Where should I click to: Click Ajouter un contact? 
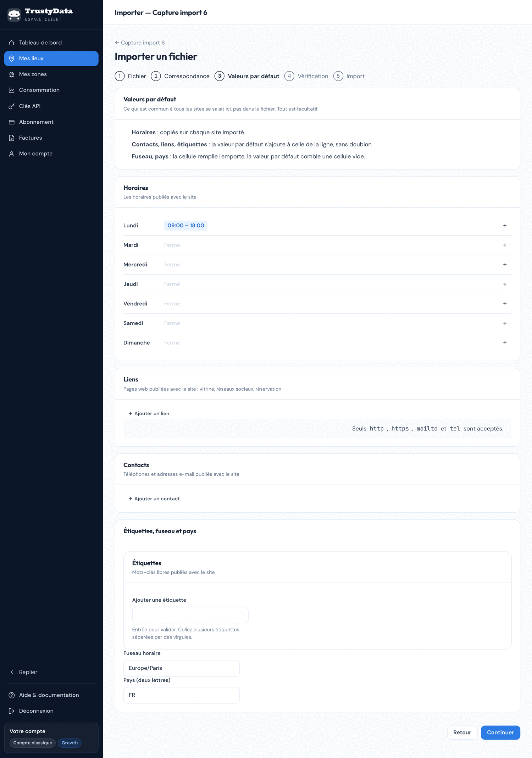coord(154,498)
